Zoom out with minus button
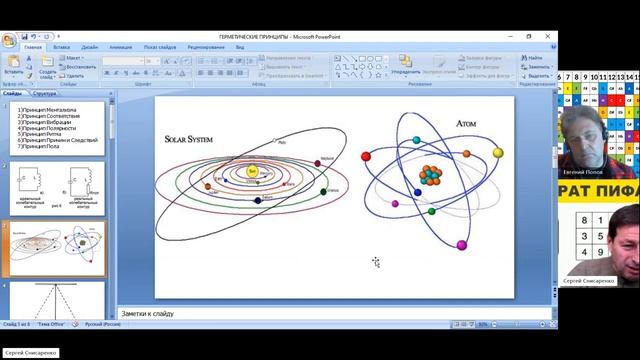 coord(494,324)
